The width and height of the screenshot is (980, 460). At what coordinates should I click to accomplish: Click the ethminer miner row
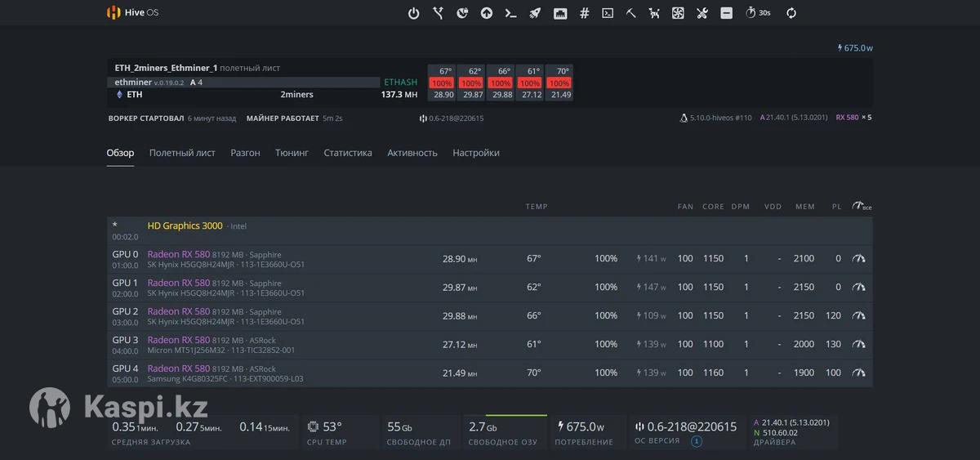click(x=244, y=82)
